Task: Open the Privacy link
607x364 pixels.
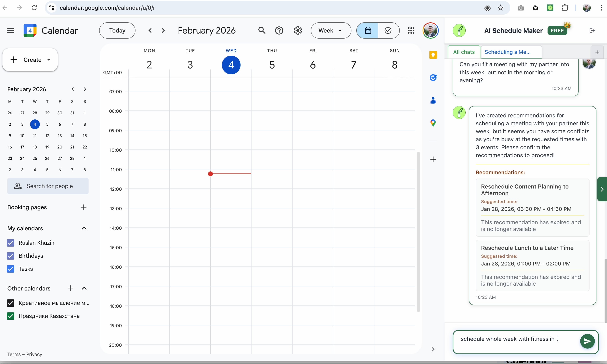Action: point(34,354)
